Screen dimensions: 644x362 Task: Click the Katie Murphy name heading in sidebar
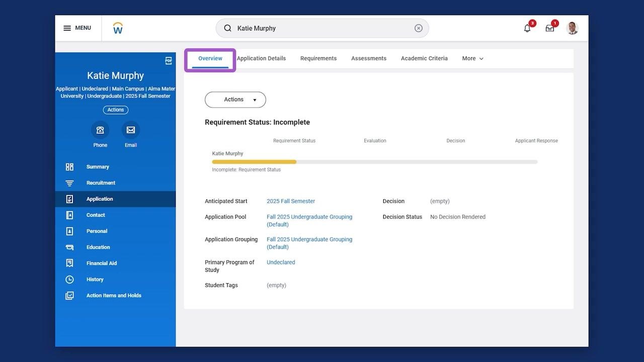coord(116,75)
